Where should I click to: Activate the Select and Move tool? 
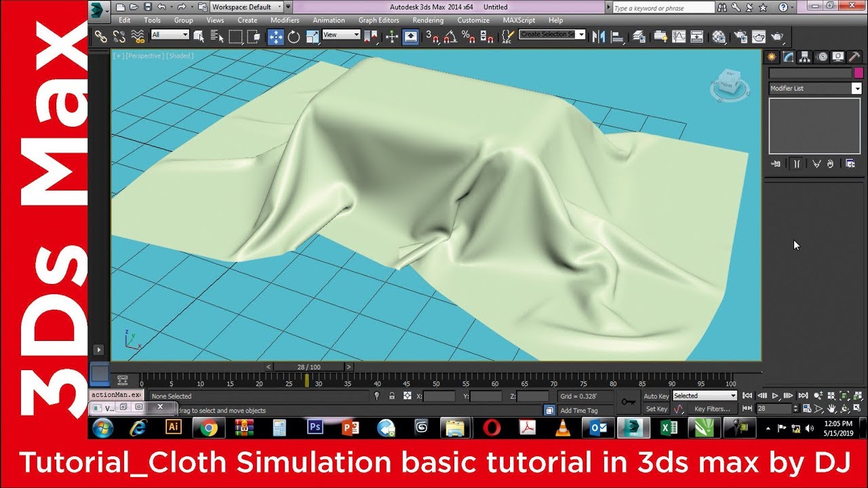(275, 37)
